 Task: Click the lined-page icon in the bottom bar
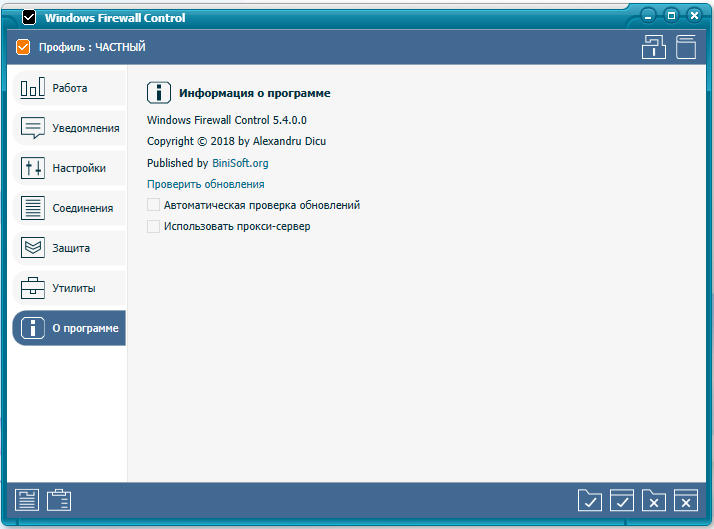click(27, 500)
